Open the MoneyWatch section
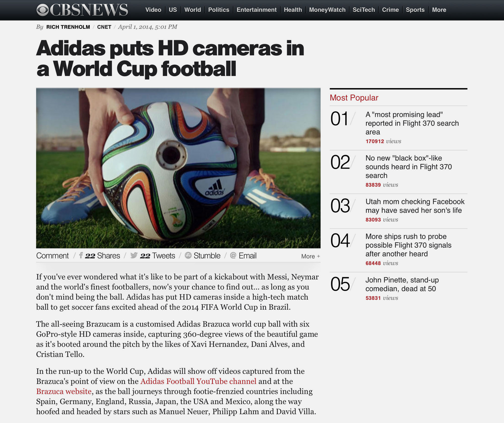 [327, 10]
